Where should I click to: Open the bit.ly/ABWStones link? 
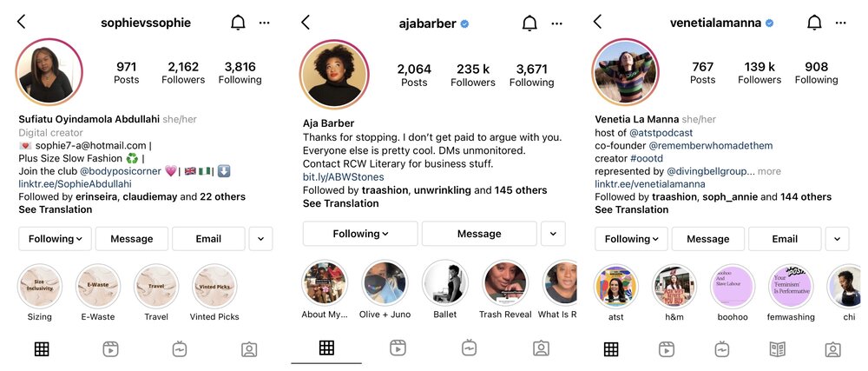coord(343,177)
